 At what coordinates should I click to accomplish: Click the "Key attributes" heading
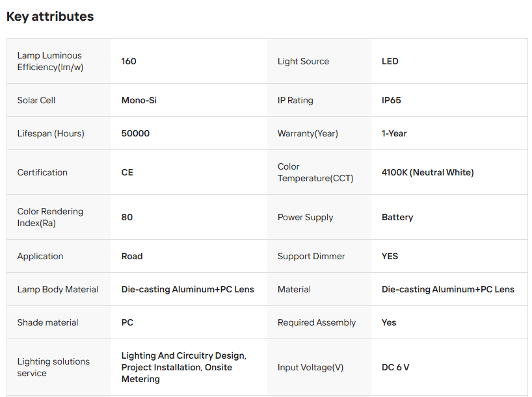point(50,17)
